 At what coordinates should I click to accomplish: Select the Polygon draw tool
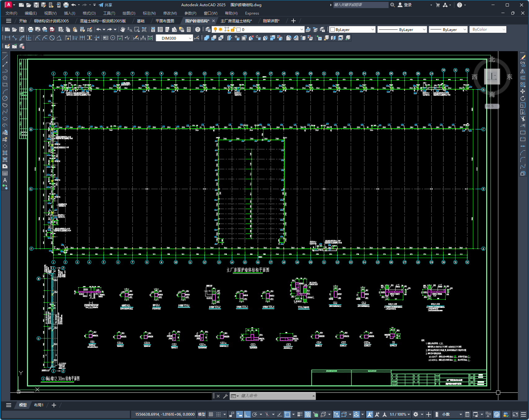click(x=5, y=78)
